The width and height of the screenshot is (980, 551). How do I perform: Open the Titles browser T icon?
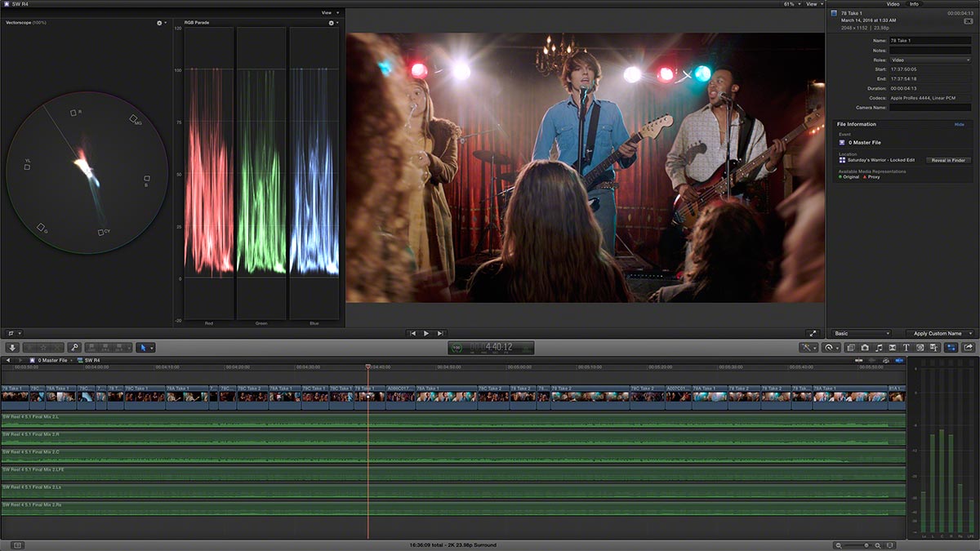pyautogui.click(x=906, y=348)
